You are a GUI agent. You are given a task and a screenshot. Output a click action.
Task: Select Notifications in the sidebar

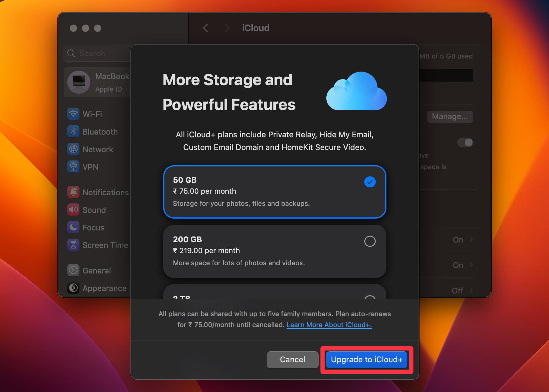[x=105, y=192]
